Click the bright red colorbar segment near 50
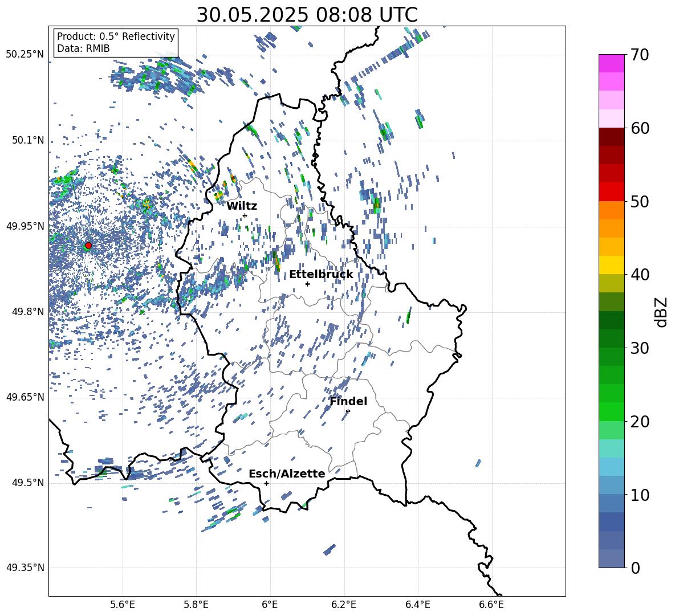675x616 pixels. coord(611,192)
